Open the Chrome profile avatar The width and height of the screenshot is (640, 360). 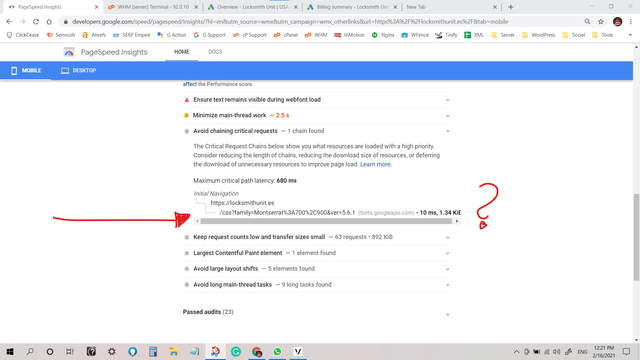(x=618, y=22)
